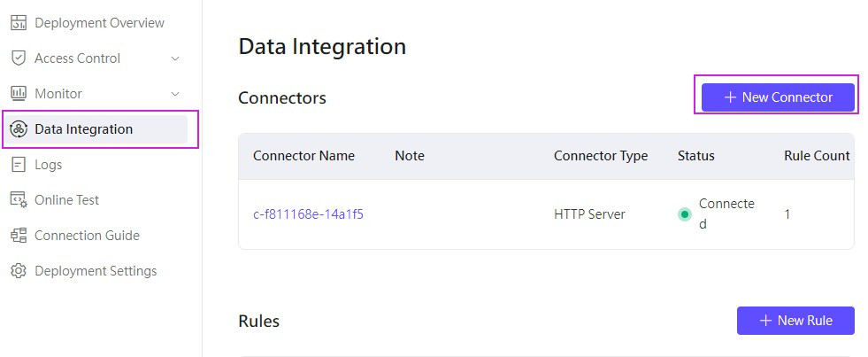This screenshot has height=357, width=868.
Task: Click the Connection Guide icon
Action: pyautogui.click(x=19, y=236)
